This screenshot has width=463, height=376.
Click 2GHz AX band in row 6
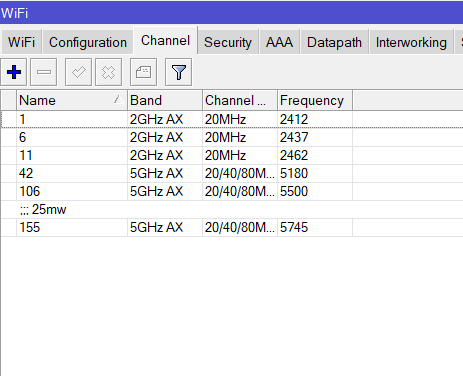coord(156,137)
